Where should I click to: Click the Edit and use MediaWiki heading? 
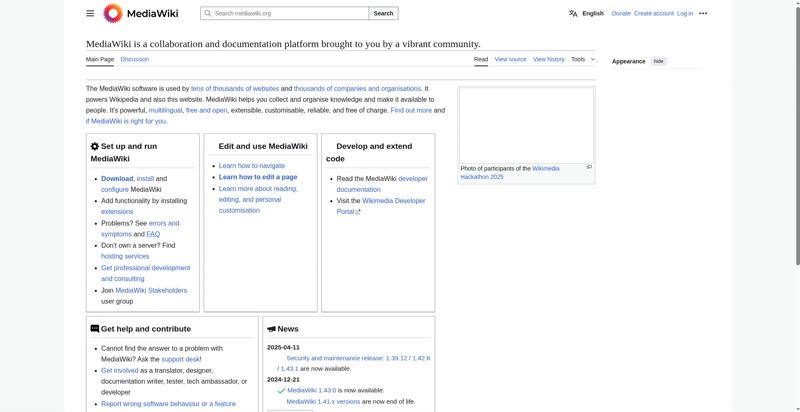(263, 146)
